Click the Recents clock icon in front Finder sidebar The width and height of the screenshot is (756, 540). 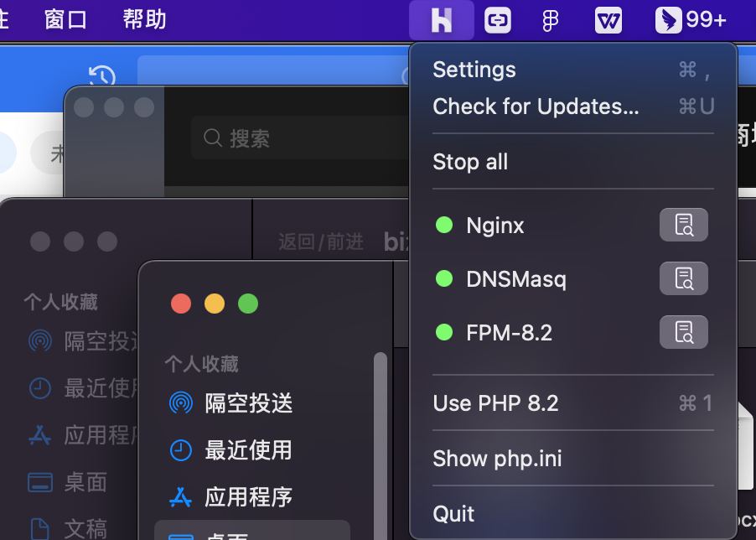point(181,450)
